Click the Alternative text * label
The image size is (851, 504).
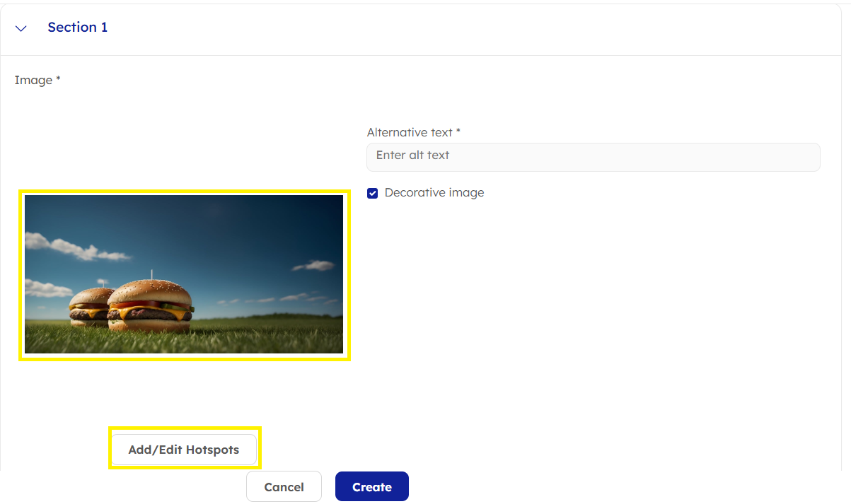point(414,132)
